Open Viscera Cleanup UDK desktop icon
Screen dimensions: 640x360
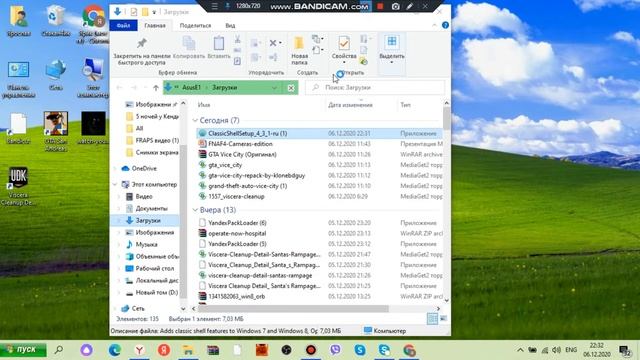pos(18,186)
